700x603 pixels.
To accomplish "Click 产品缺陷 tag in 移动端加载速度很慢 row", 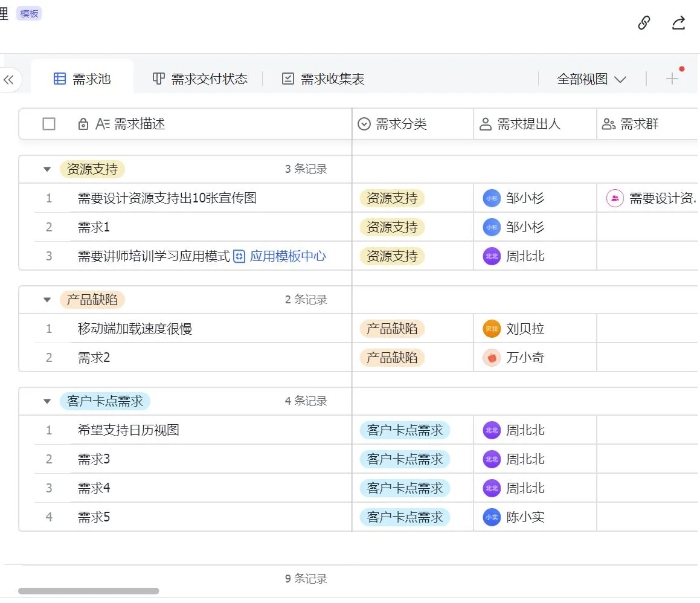I will pos(392,329).
